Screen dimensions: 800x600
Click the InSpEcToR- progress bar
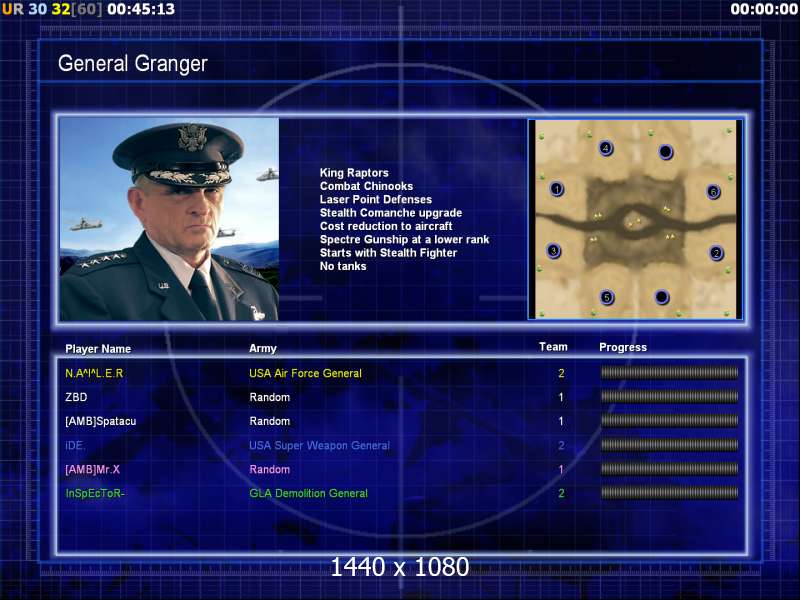pos(669,493)
